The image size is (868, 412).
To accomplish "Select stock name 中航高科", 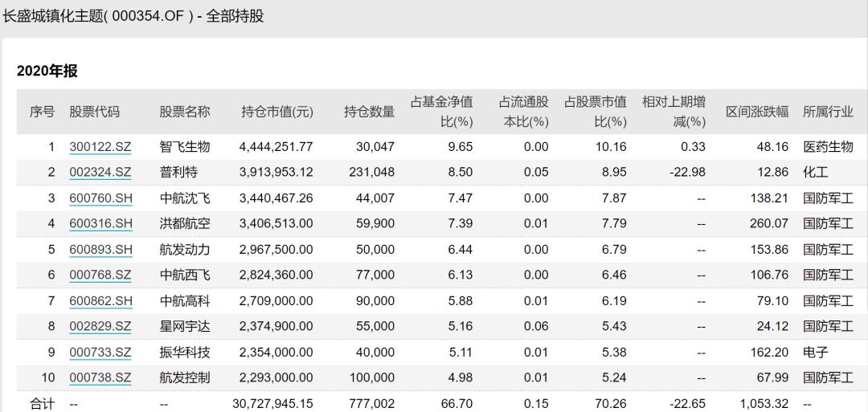I will click(x=185, y=301).
